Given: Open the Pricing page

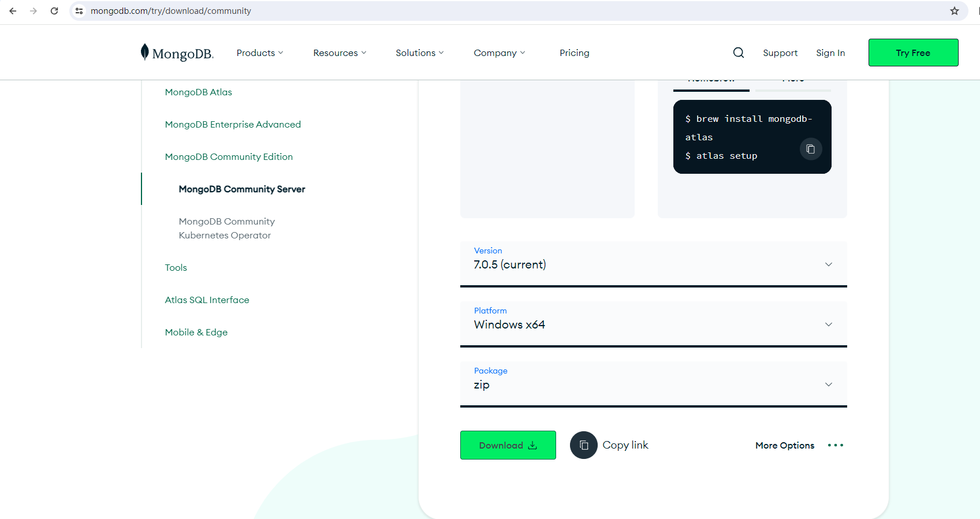Looking at the screenshot, I should 575,53.
